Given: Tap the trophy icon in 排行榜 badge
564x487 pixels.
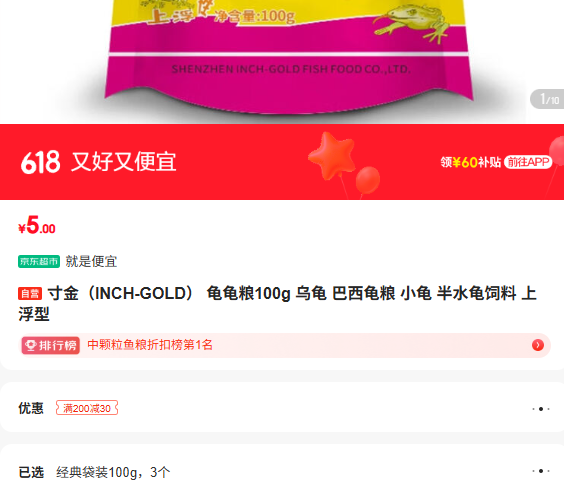Looking at the screenshot, I should tap(30, 345).
